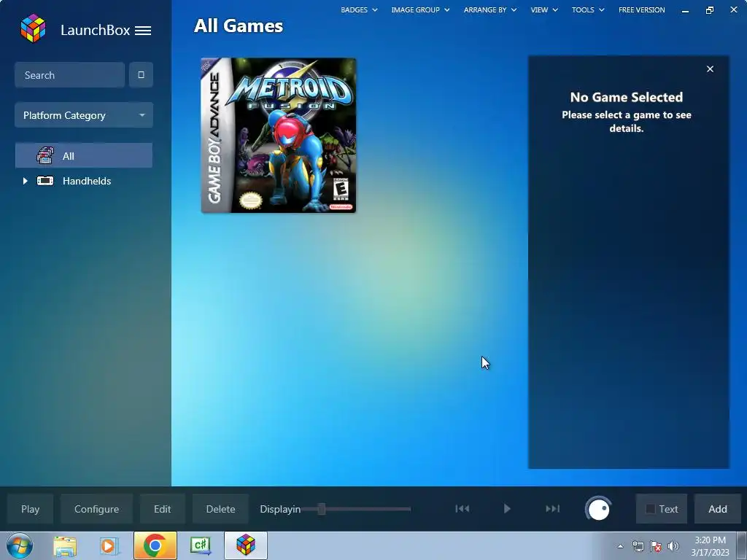This screenshot has height=560, width=747.
Task: Click the box size slider handle
Action: (x=322, y=509)
